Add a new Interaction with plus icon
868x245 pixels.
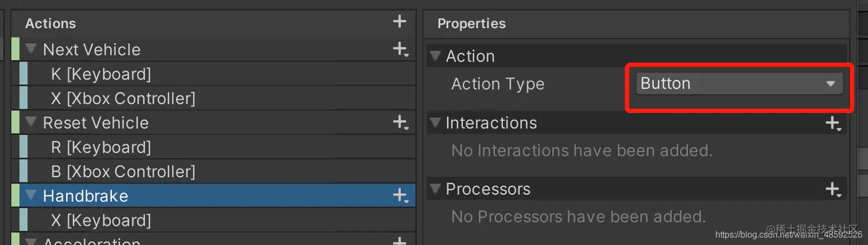pyautogui.click(x=832, y=123)
